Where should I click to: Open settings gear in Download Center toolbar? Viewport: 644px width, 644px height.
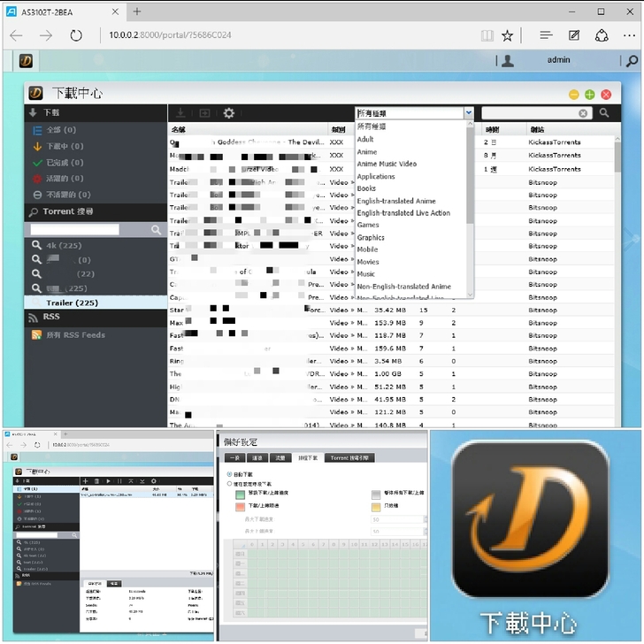[x=229, y=113]
